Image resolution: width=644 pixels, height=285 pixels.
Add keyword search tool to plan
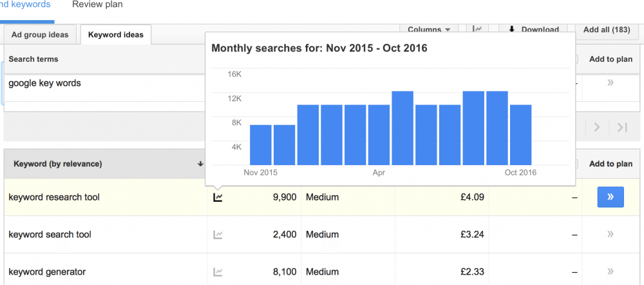pyautogui.click(x=611, y=235)
